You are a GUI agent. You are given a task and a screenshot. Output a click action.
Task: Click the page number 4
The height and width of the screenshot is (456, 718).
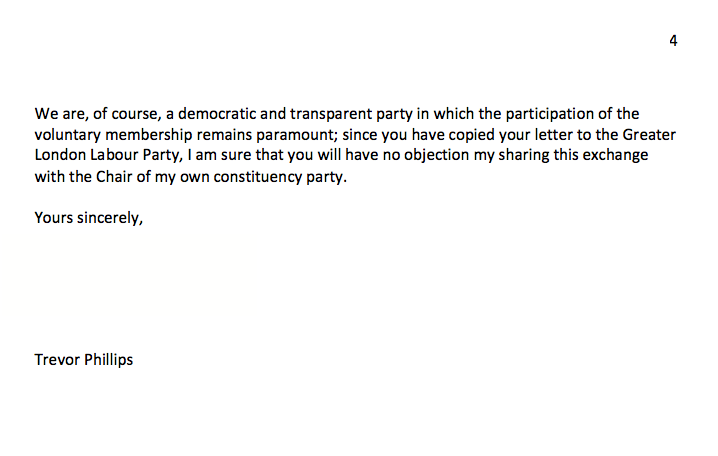tap(673, 40)
